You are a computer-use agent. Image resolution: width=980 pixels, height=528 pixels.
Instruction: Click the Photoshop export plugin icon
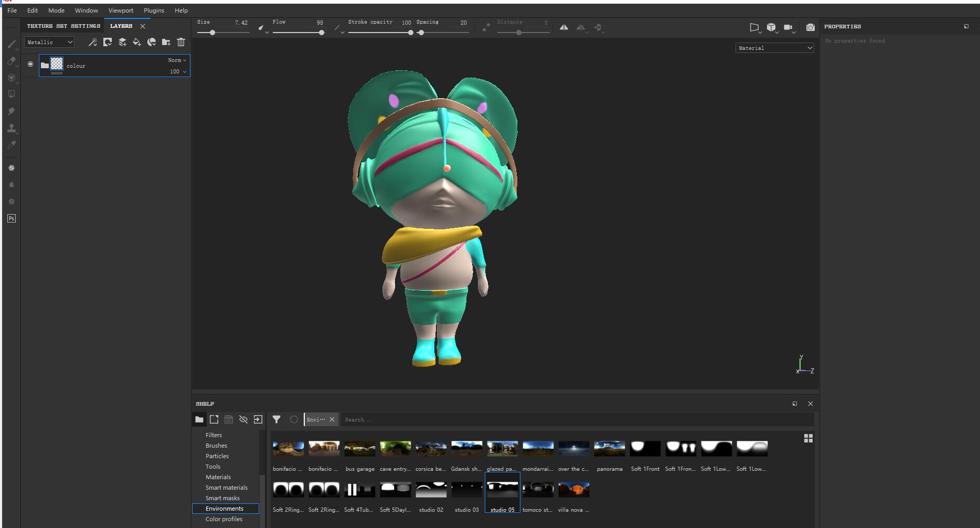point(12,218)
